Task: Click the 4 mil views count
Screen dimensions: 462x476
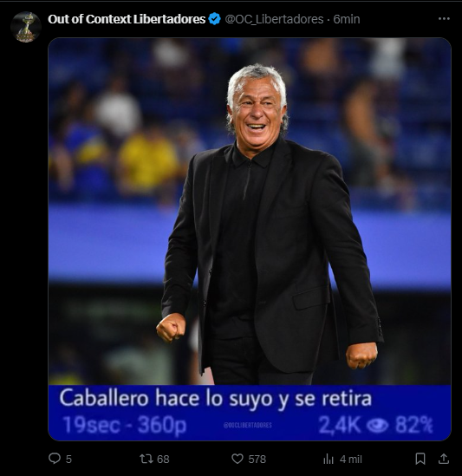Action: pyautogui.click(x=350, y=459)
